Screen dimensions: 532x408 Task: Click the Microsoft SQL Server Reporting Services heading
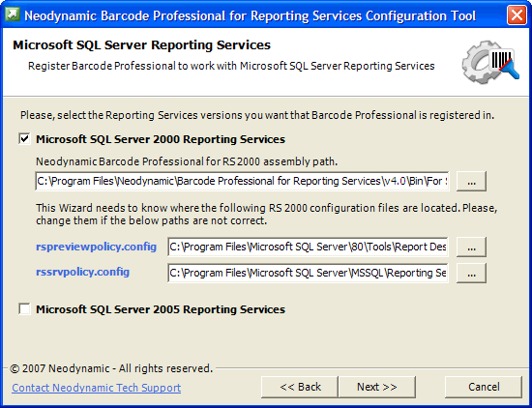click(x=141, y=44)
